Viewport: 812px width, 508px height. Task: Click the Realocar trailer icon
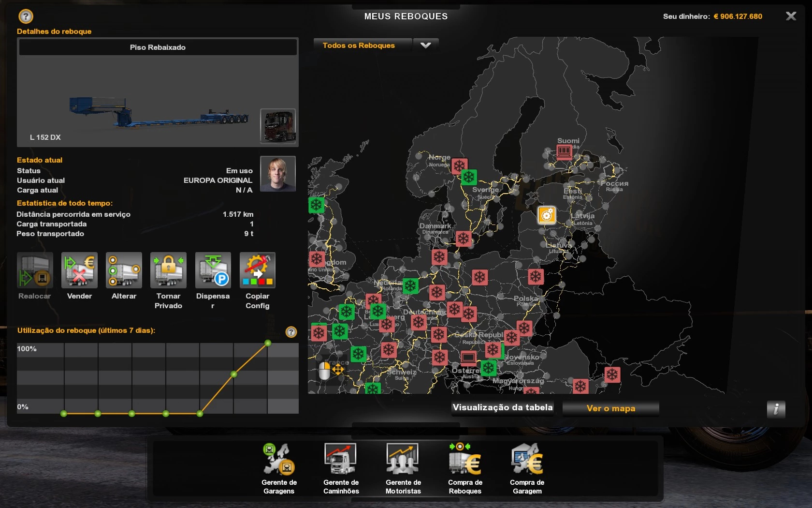click(35, 270)
